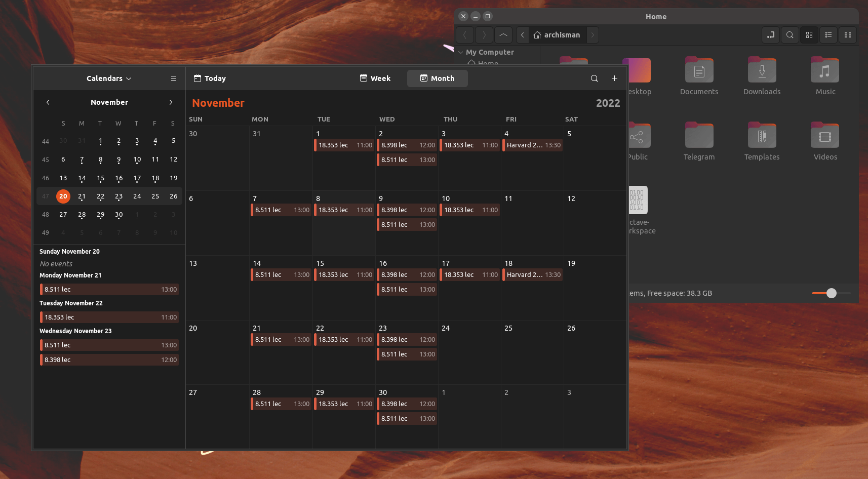Go to parent folder with up arrow
This screenshot has height=479, width=868.
click(503, 35)
